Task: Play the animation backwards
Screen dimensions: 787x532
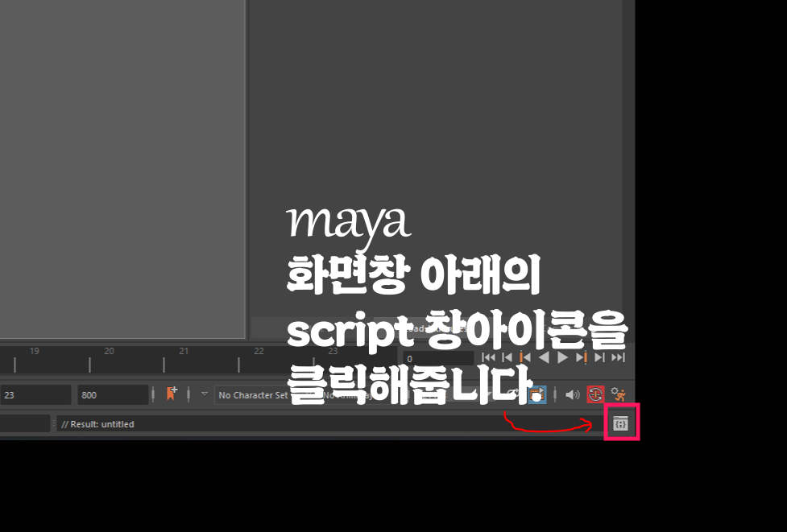Action: 544,357
